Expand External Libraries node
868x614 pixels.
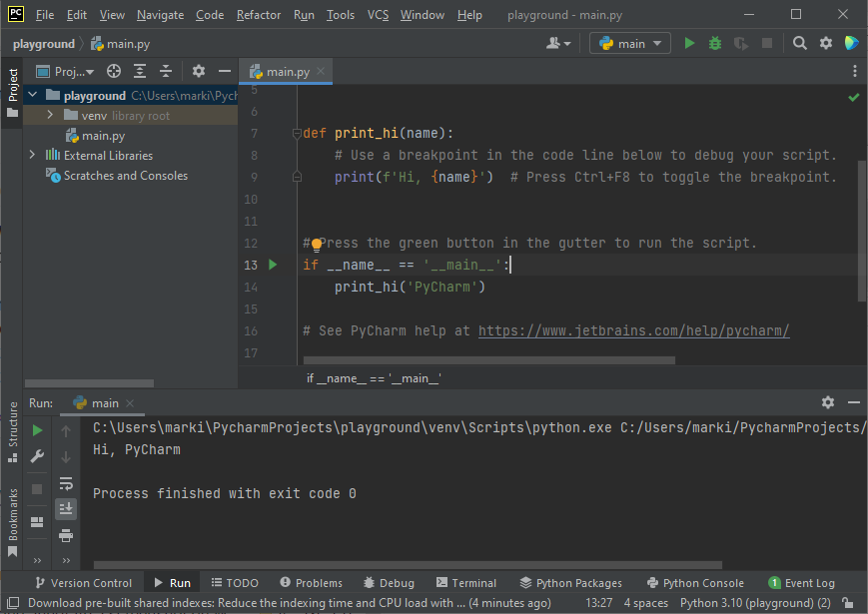33,155
